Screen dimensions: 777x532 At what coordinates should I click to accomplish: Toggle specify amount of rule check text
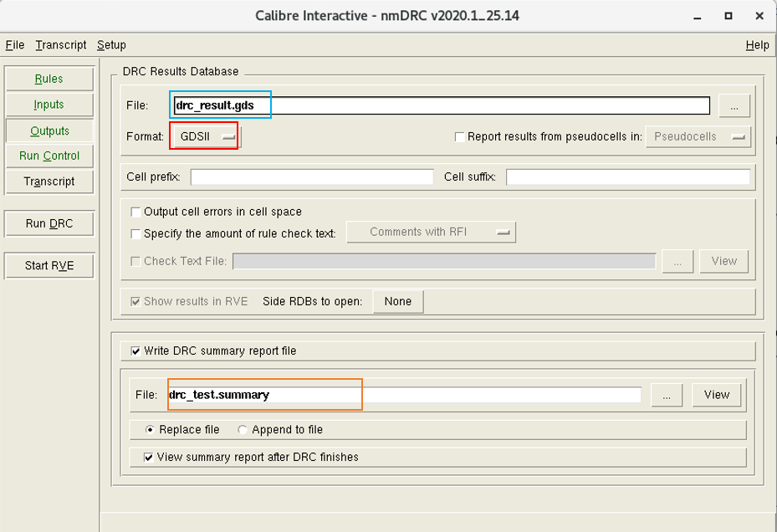point(135,234)
